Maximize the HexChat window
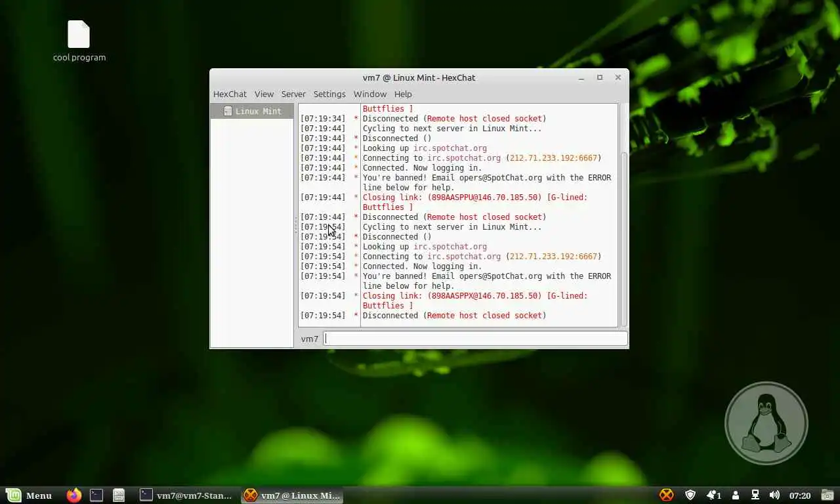 [599, 77]
